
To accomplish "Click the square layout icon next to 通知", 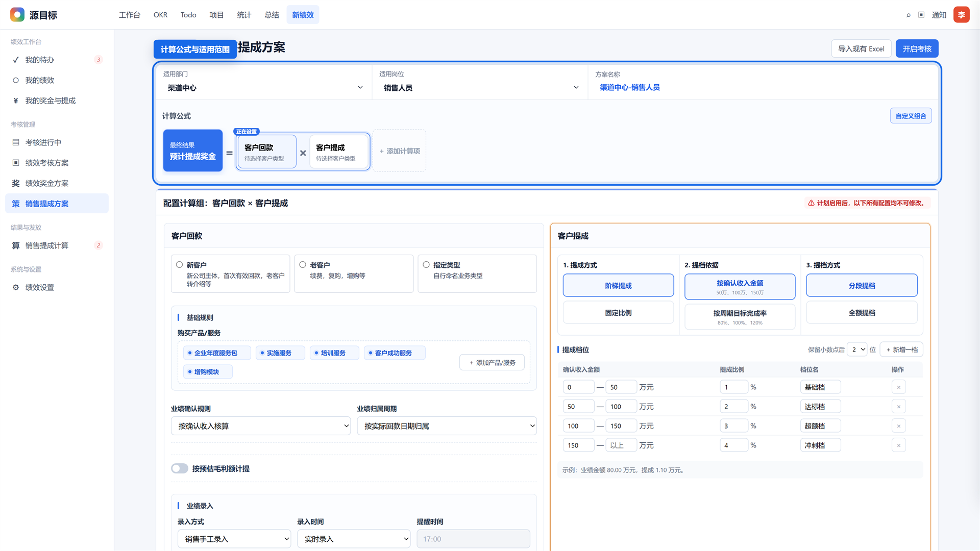I will pyautogui.click(x=921, y=15).
